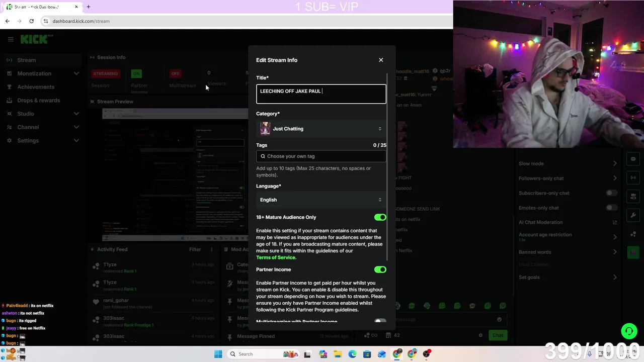Click the search icon in Tags field
Image resolution: width=644 pixels, height=362 pixels.
pos(263,156)
